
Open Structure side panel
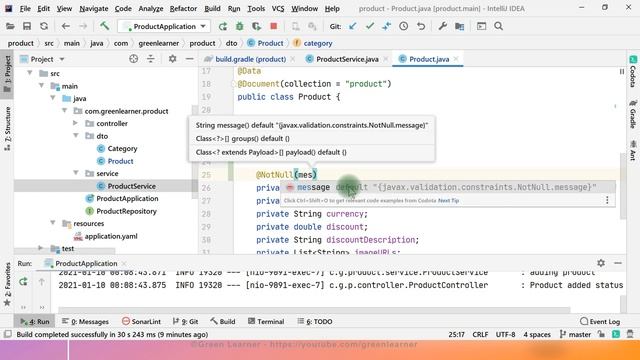(7, 129)
